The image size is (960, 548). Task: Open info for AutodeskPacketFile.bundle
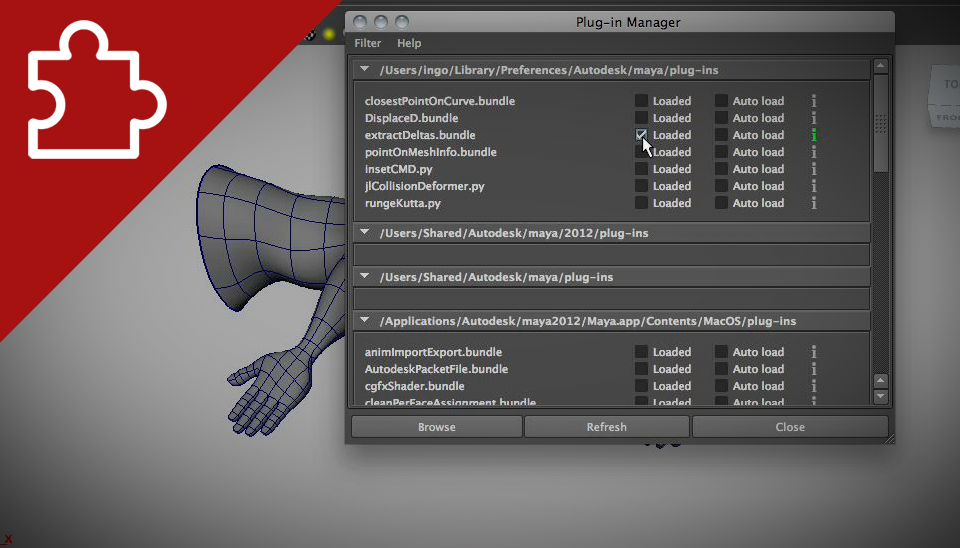(814, 369)
